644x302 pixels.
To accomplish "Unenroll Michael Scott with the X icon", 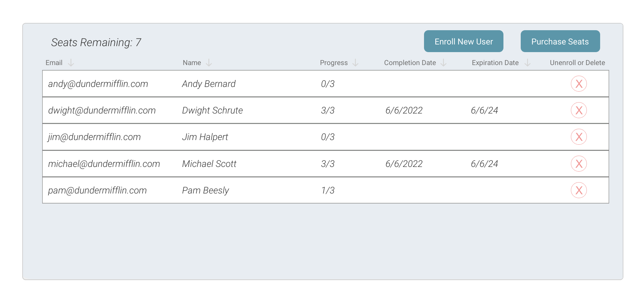I will pyautogui.click(x=579, y=164).
